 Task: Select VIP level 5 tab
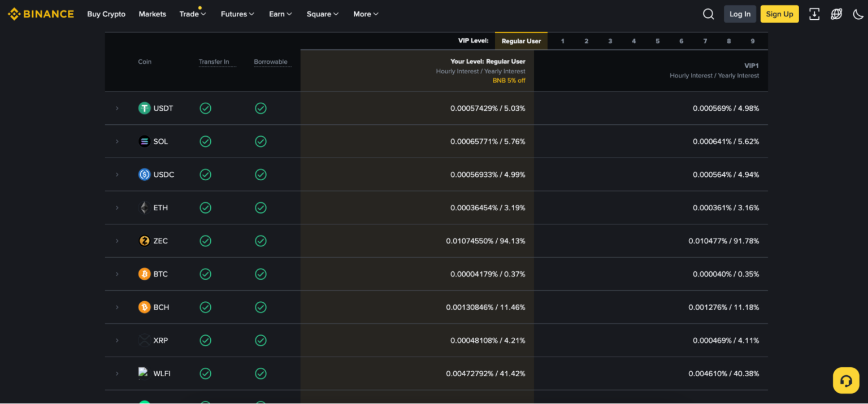pyautogui.click(x=657, y=41)
